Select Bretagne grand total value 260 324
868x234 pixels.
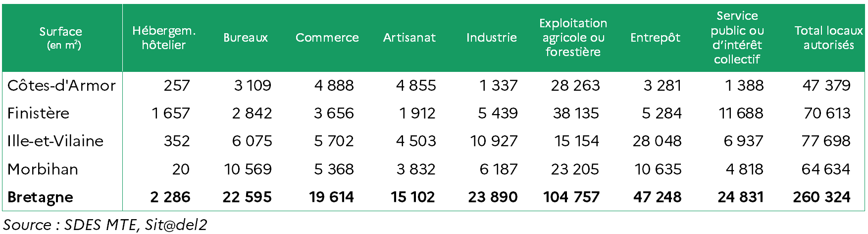tap(821, 197)
